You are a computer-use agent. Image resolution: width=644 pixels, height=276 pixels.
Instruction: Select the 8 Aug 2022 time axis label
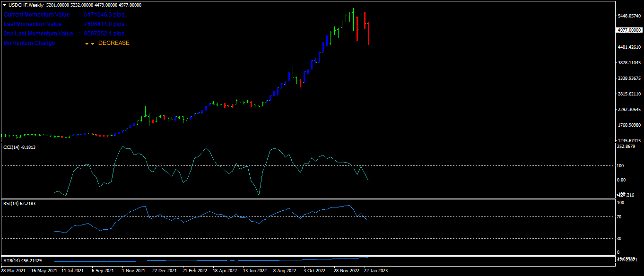click(285, 271)
